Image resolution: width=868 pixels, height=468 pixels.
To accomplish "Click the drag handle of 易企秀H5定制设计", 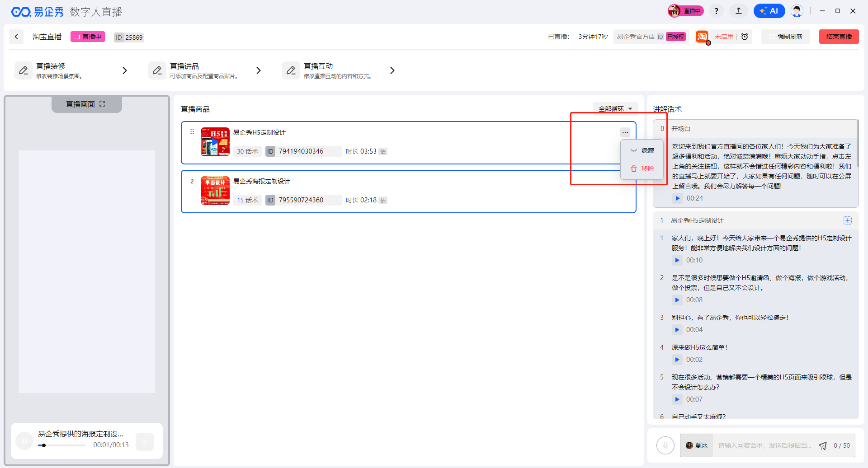I will coord(192,131).
